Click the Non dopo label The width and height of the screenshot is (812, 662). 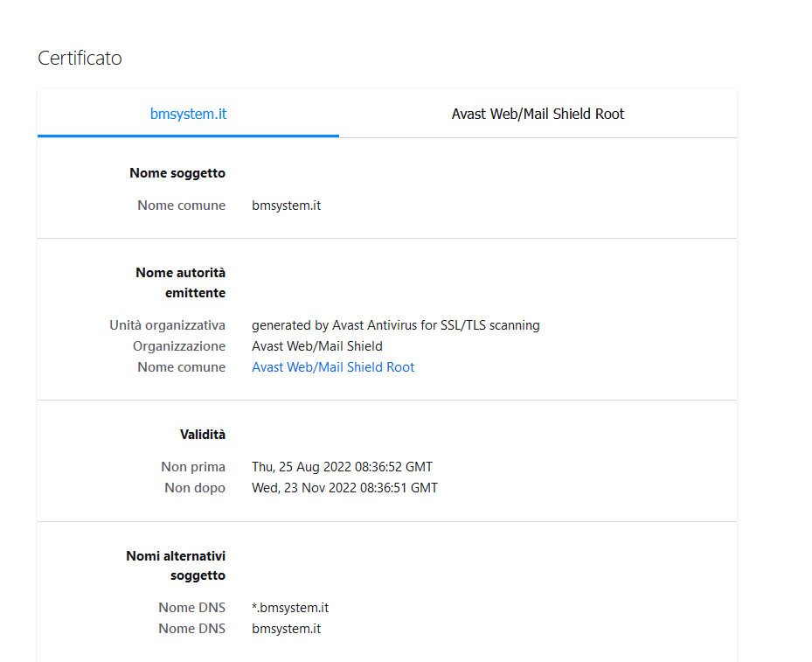tap(195, 488)
